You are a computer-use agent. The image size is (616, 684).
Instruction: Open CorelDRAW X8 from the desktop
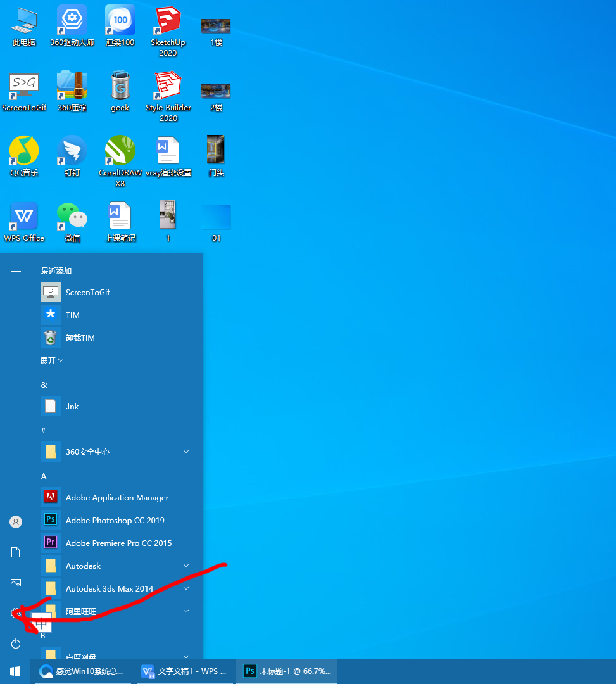click(x=120, y=152)
